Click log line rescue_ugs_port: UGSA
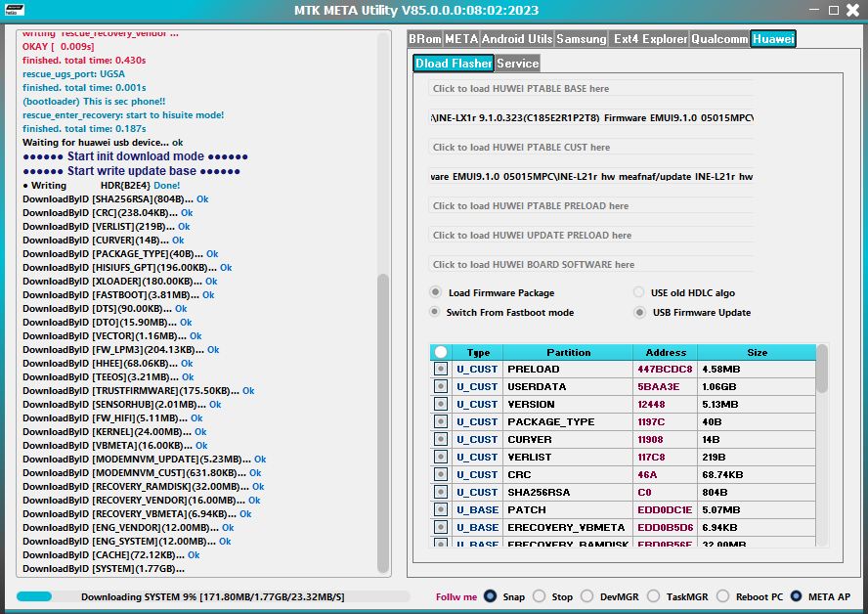Screen dimensions: 868x614 [73, 74]
